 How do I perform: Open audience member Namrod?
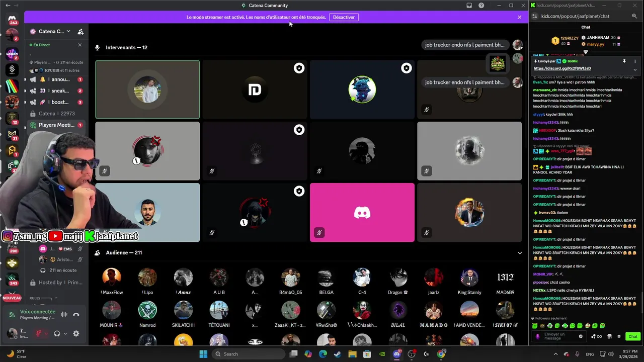147,314
